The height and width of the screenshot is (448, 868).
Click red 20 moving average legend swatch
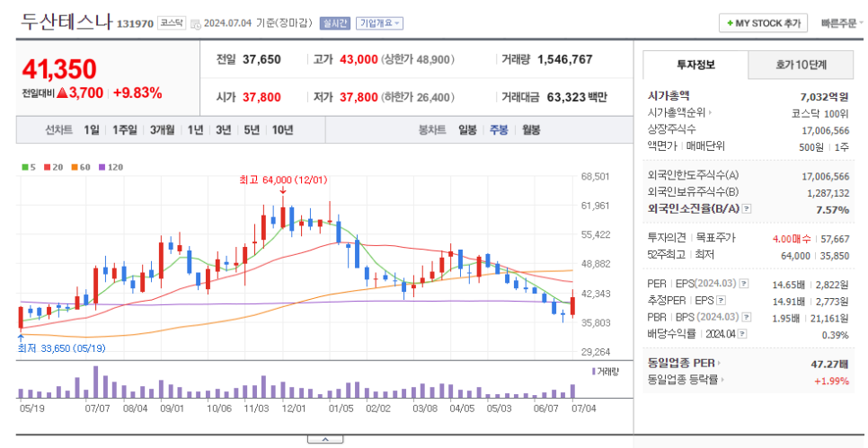(47, 166)
